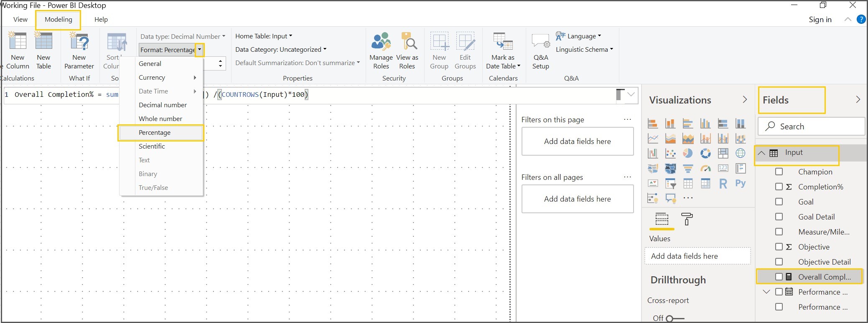Screen dimensions: 868x323
Task: Add a Slicer visual
Action: click(x=670, y=184)
